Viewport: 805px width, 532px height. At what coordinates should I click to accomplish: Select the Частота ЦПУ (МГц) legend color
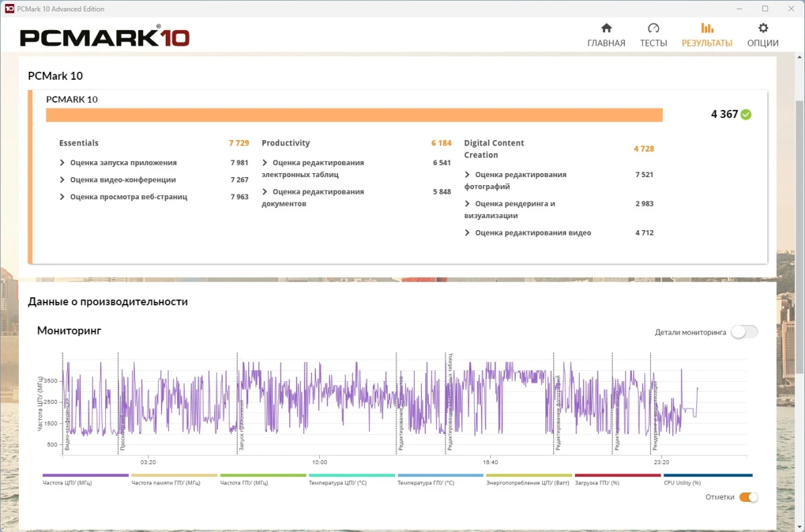(x=85, y=475)
